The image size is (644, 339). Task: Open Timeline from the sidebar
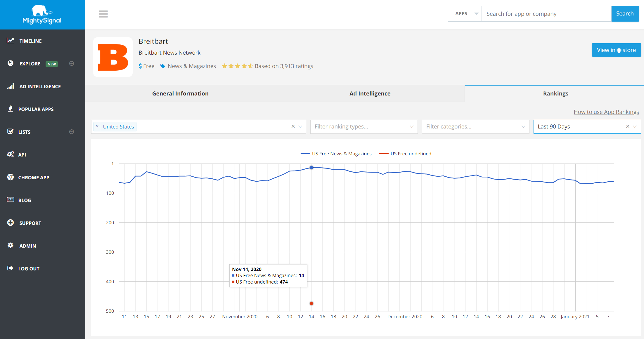click(x=30, y=41)
